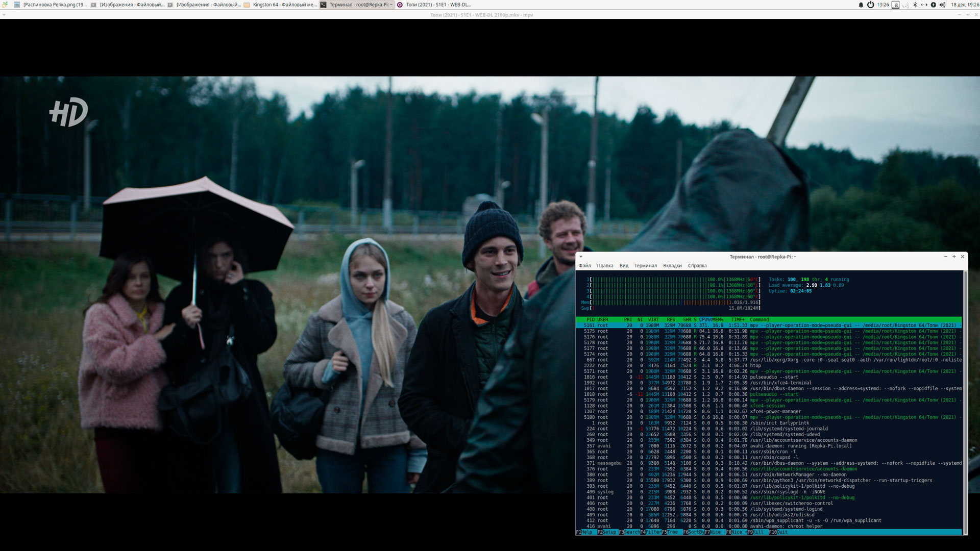The height and width of the screenshot is (551, 980).
Task: Click the F5 Tree button in htop
Action: pyautogui.click(x=672, y=532)
